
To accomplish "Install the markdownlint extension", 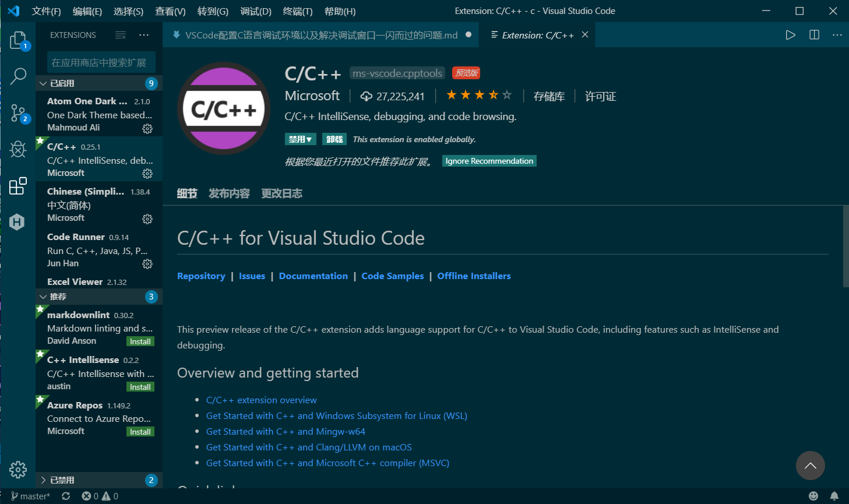I will [140, 341].
